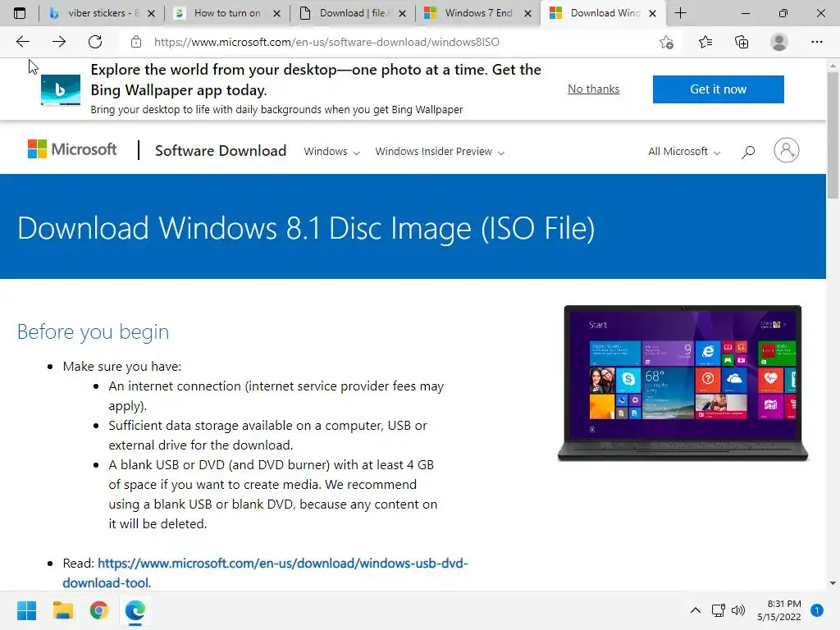Click the scrollbar down arrow
This screenshot has height=630, width=840.
coord(833,583)
